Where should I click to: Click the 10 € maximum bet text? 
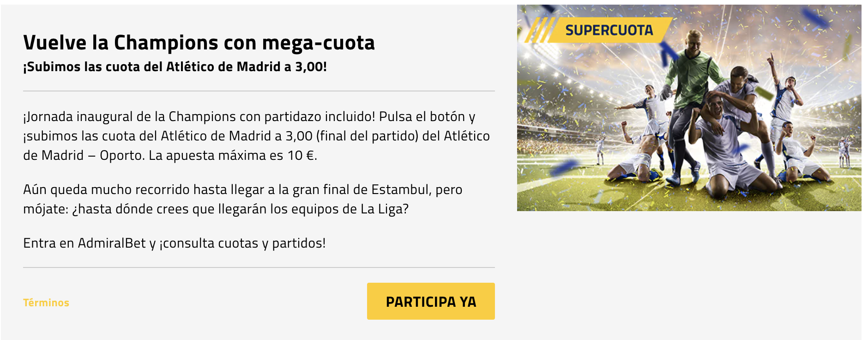302,155
